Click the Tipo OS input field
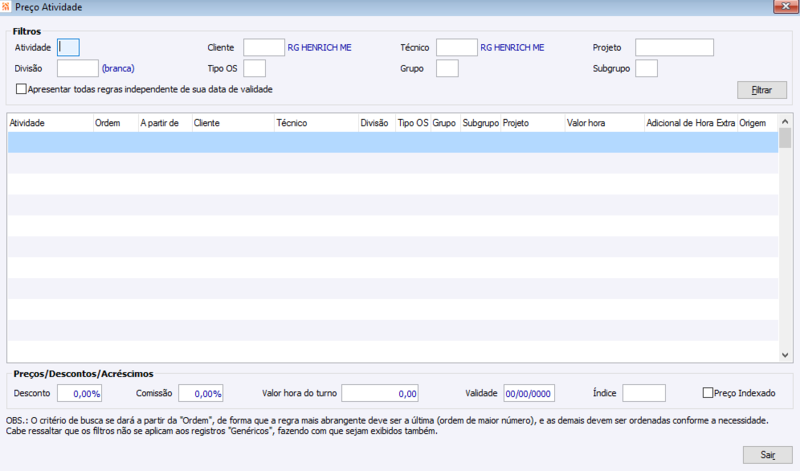Image resolution: width=800 pixels, height=471 pixels. click(255, 68)
